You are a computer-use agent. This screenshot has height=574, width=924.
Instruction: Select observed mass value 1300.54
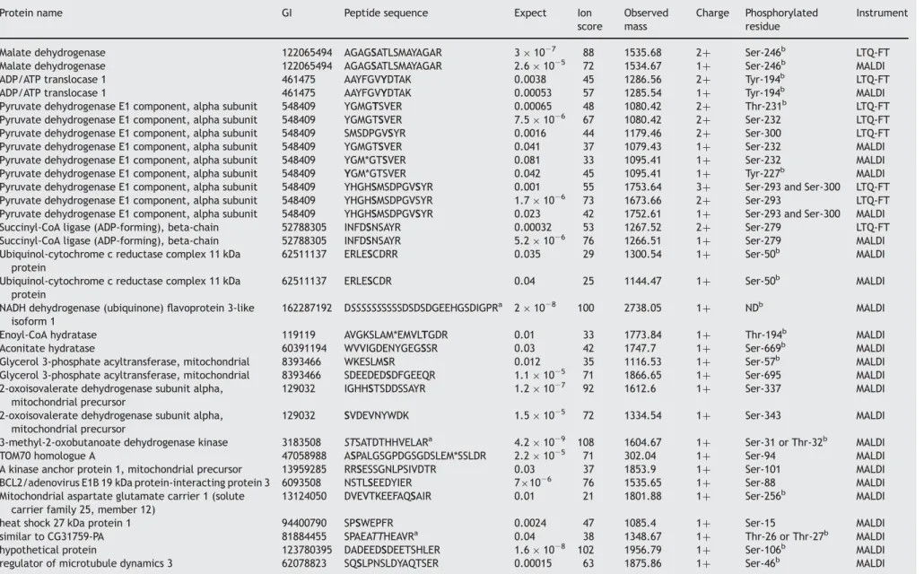[642, 255]
